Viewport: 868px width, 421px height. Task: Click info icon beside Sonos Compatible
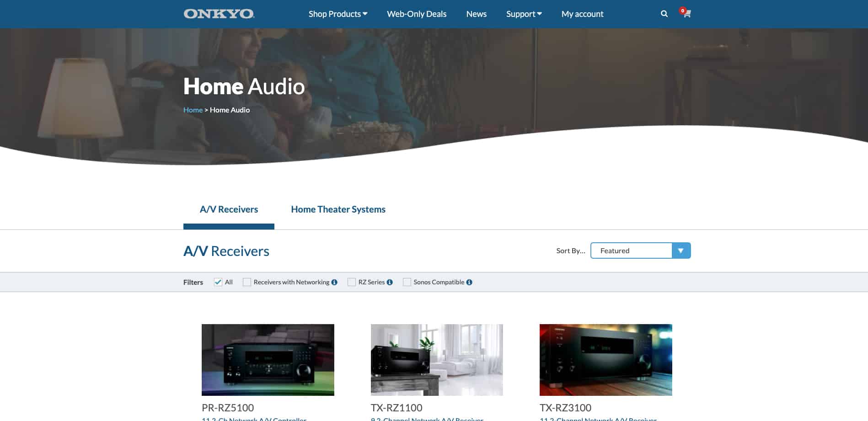[x=469, y=282]
